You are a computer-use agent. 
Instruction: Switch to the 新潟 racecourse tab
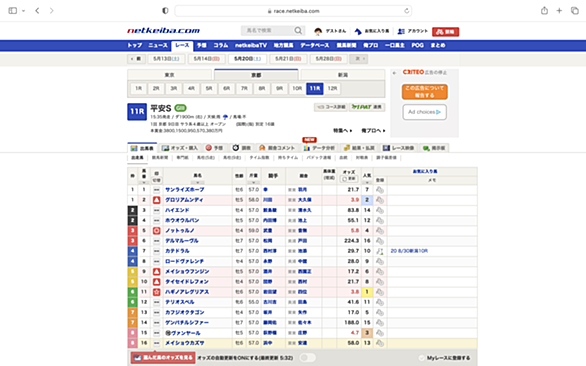(x=343, y=75)
